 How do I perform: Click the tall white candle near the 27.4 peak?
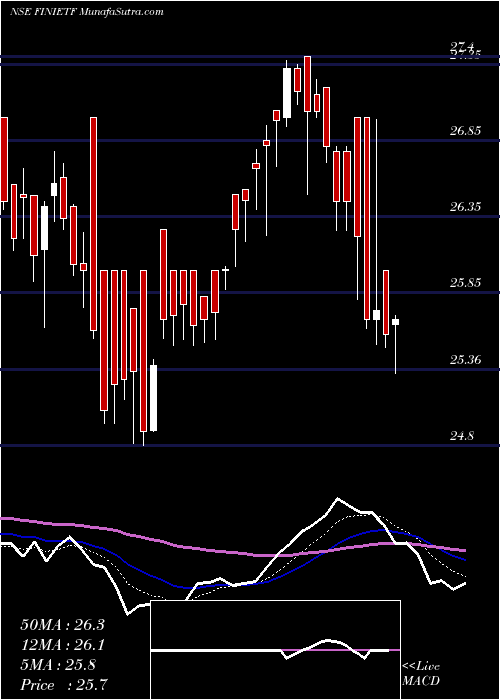click(x=286, y=93)
